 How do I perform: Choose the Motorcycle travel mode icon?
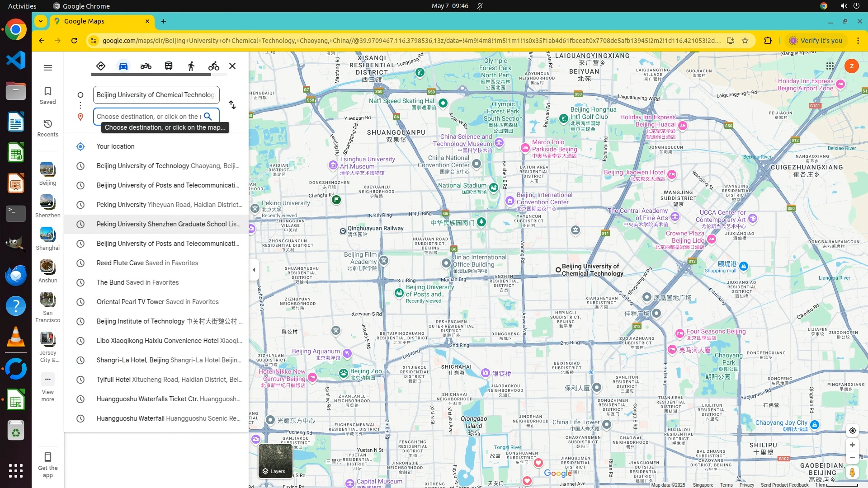146,66
